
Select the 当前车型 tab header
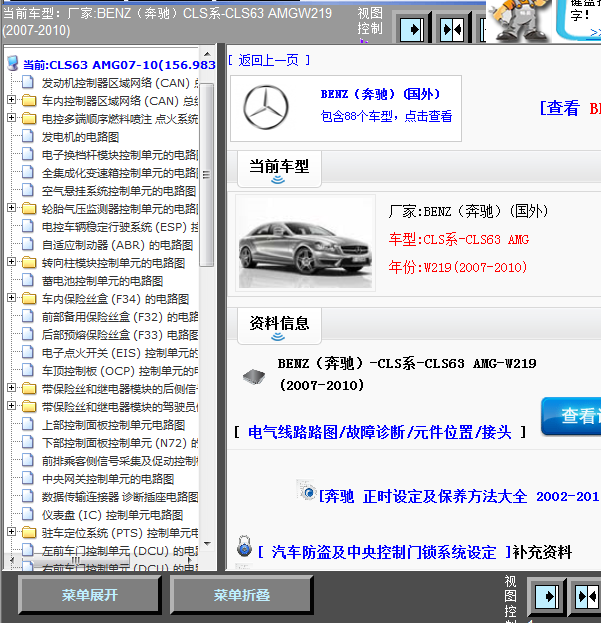tap(279, 168)
